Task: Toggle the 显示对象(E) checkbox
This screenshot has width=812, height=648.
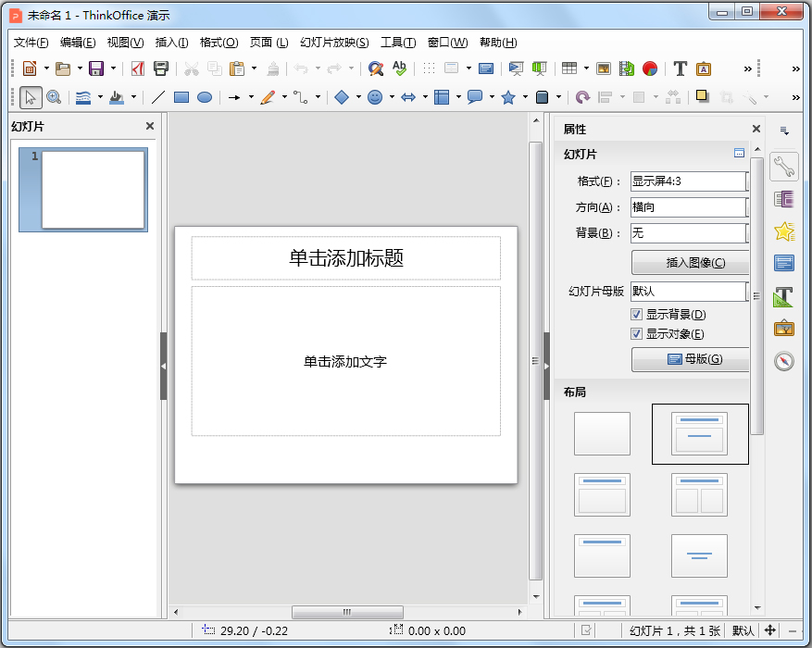Action: [636, 334]
